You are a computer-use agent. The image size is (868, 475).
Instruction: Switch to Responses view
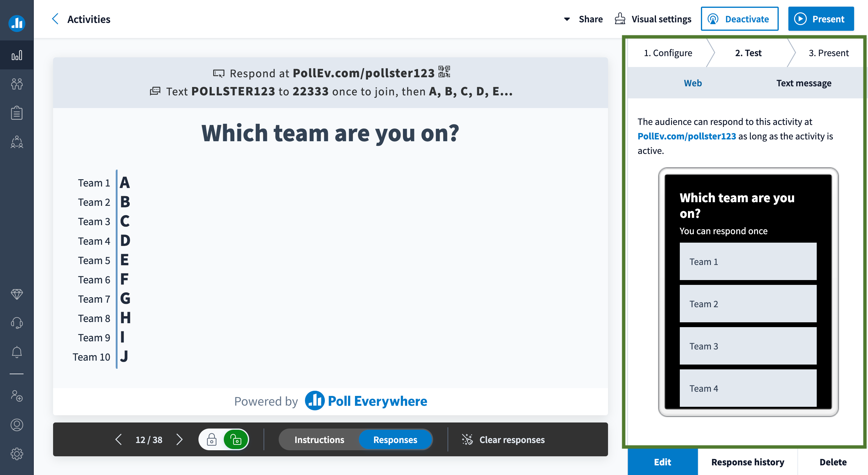(395, 439)
